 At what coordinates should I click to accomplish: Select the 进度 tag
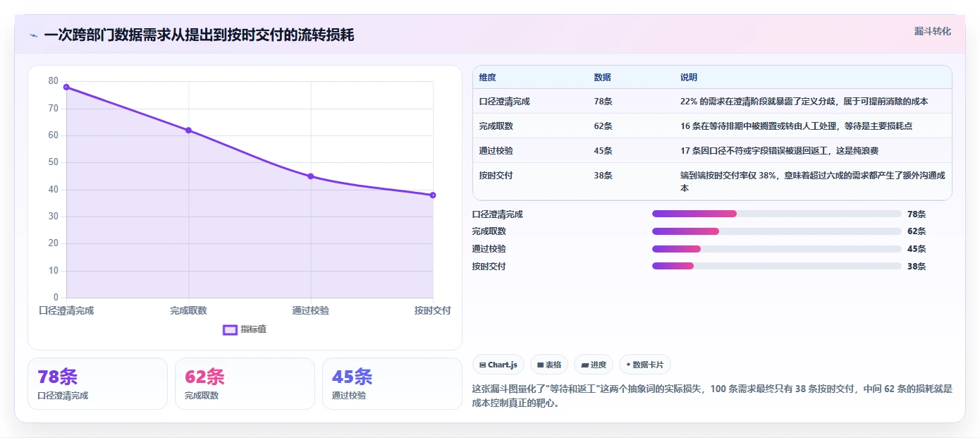(594, 365)
